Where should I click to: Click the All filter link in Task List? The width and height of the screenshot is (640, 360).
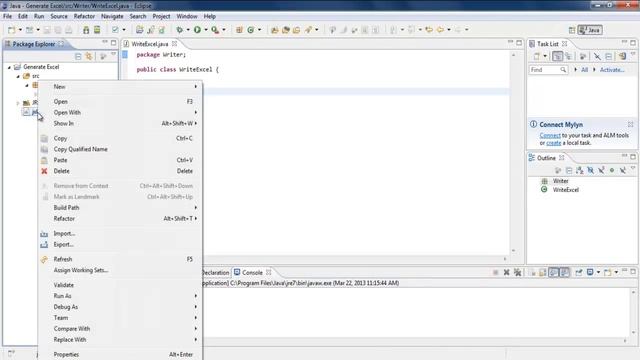coord(584,70)
